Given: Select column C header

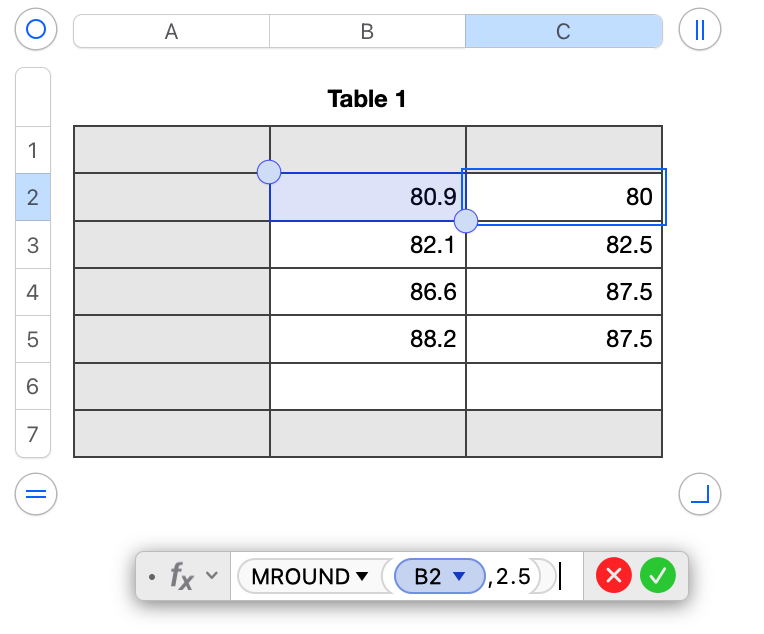Looking at the screenshot, I should pos(563,31).
